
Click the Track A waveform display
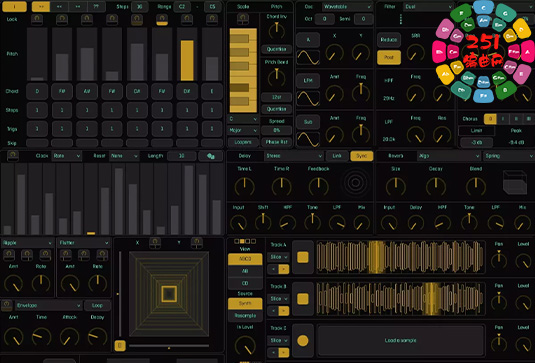click(x=401, y=257)
